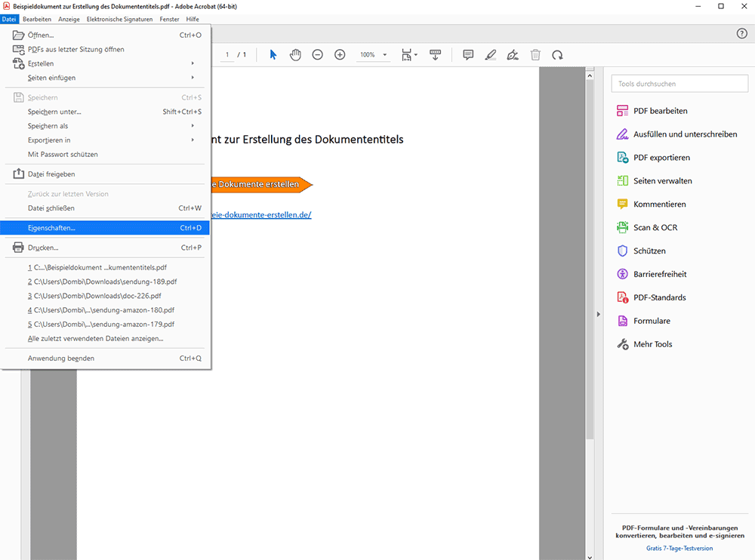Click the page number input field
The height and width of the screenshot is (560, 755).
tap(227, 55)
